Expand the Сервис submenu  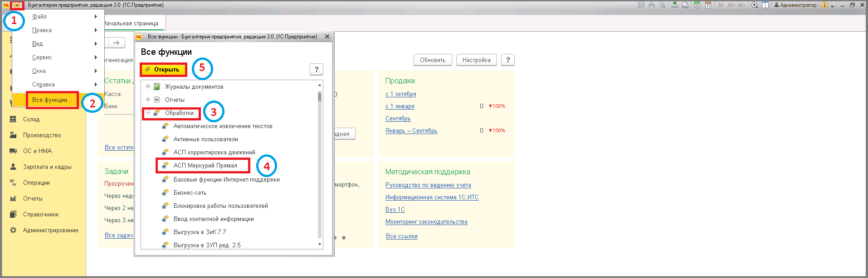point(96,57)
